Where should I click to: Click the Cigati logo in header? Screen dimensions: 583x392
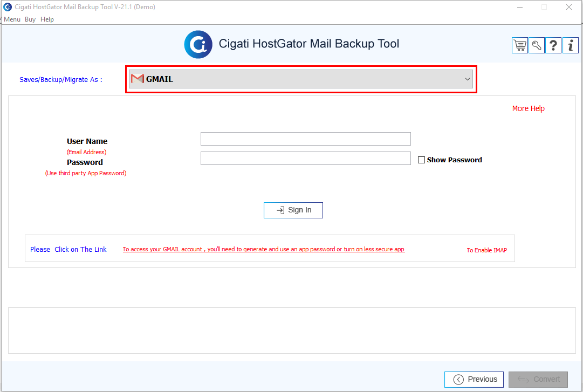tap(198, 45)
